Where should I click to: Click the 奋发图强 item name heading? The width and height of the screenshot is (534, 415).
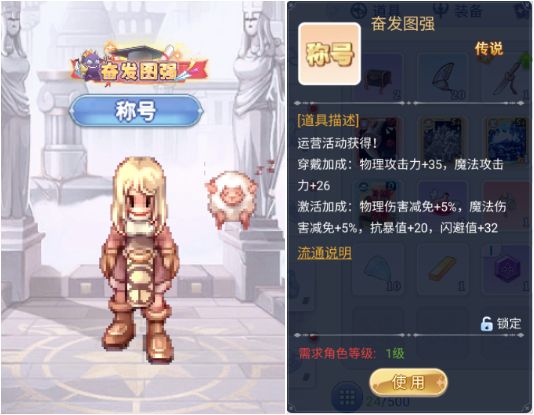403,24
